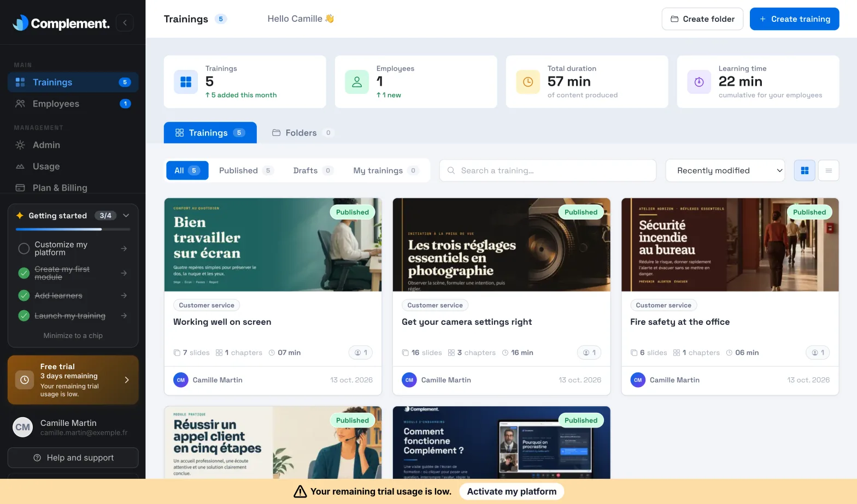Click the Total duration clock icon
The width and height of the screenshot is (857, 504).
pos(528,82)
